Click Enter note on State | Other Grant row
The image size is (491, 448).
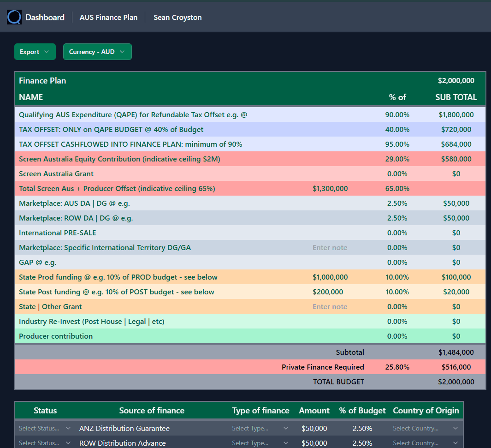coord(330,306)
